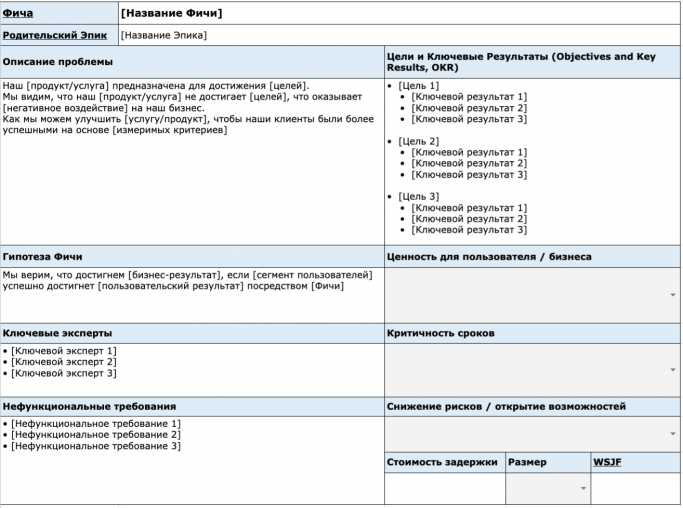Click the Ценность для пользователя / бизнеса header

pos(532,257)
